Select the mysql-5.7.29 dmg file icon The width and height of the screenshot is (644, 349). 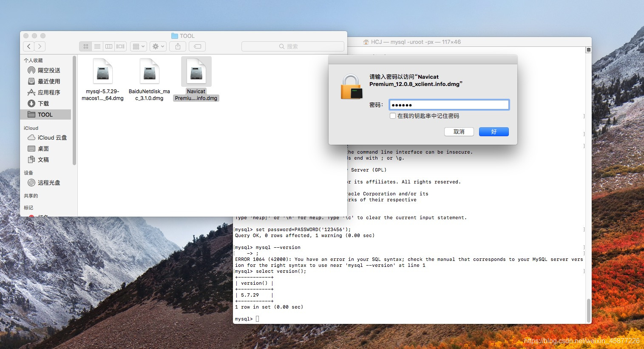click(x=102, y=71)
